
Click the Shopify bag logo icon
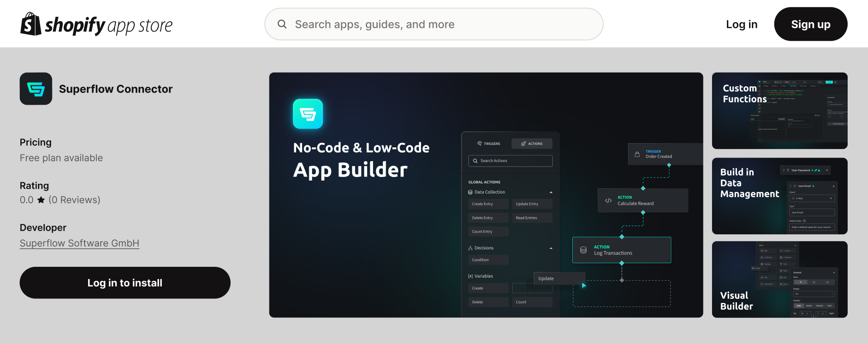pyautogui.click(x=31, y=24)
